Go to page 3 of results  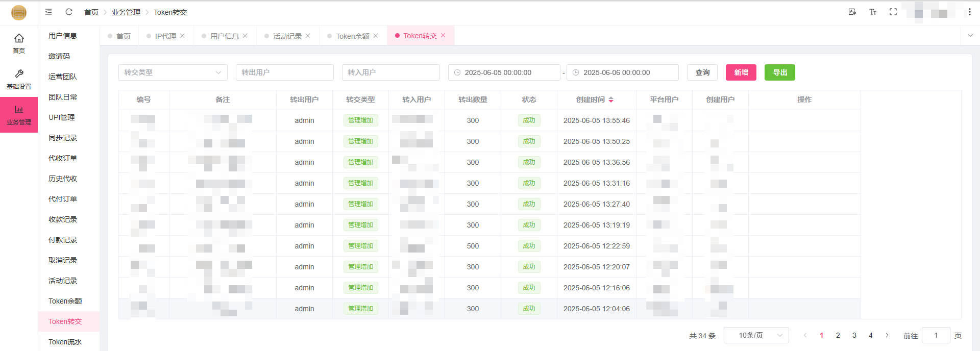[854, 335]
